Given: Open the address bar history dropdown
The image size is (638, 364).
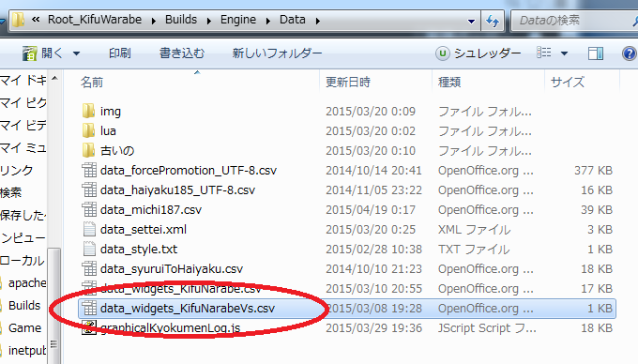Looking at the screenshot, I should (471, 21).
